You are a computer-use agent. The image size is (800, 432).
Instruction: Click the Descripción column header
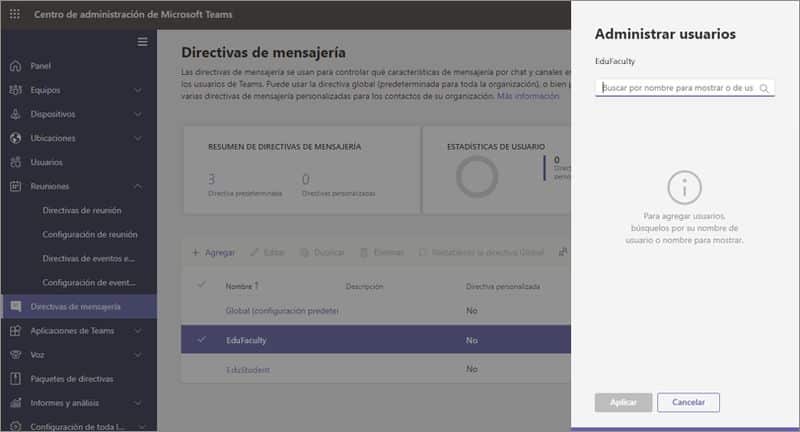tap(364, 286)
